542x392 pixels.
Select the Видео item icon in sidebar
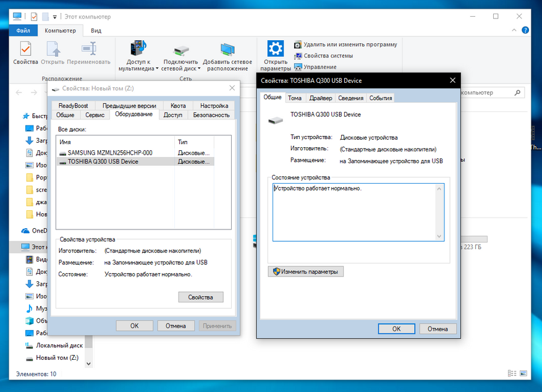tap(30, 259)
